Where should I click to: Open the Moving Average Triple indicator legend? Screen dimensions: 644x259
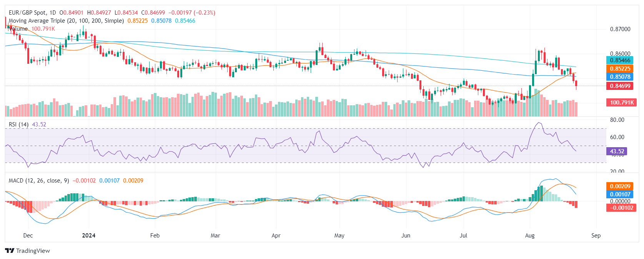(x=66, y=21)
